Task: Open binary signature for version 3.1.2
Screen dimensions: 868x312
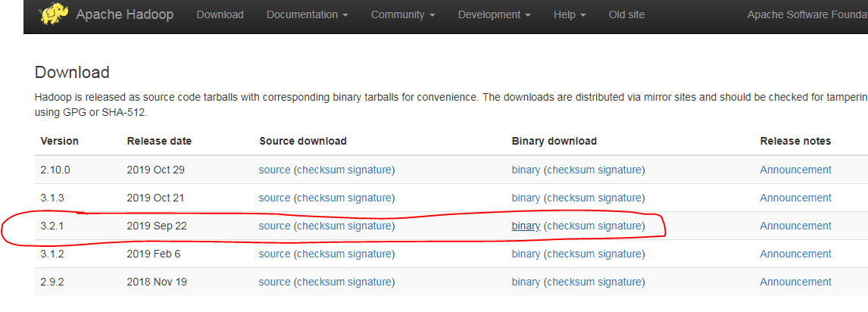Action: pos(620,254)
